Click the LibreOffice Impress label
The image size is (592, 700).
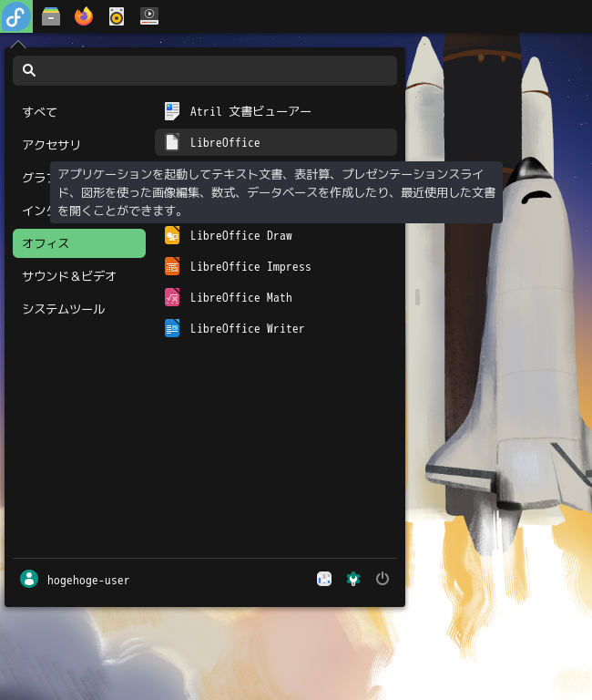[250, 266]
